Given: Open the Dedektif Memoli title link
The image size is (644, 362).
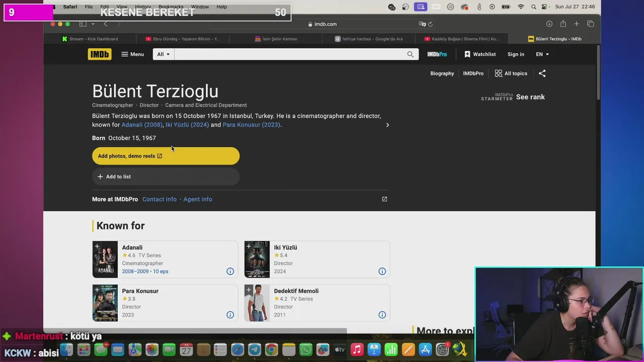Looking at the screenshot, I should [296, 291].
